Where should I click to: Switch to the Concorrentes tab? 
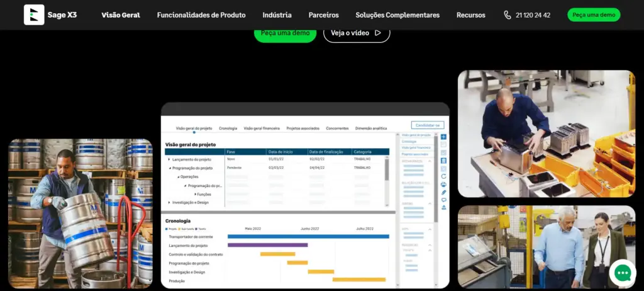tap(337, 128)
